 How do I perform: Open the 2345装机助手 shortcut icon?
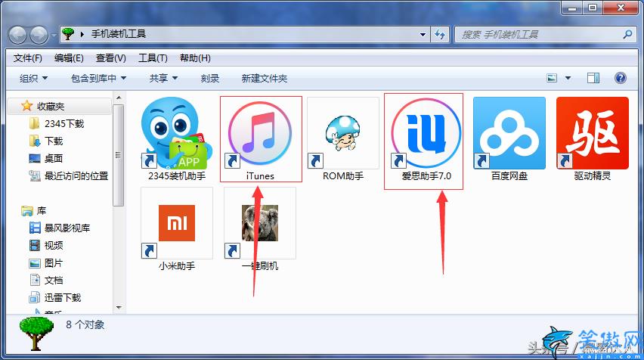(177, 133)
